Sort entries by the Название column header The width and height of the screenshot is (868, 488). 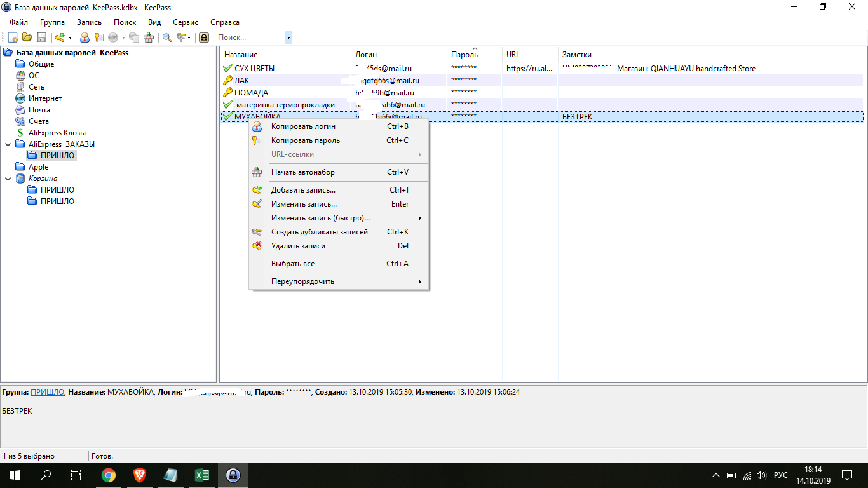285,55
